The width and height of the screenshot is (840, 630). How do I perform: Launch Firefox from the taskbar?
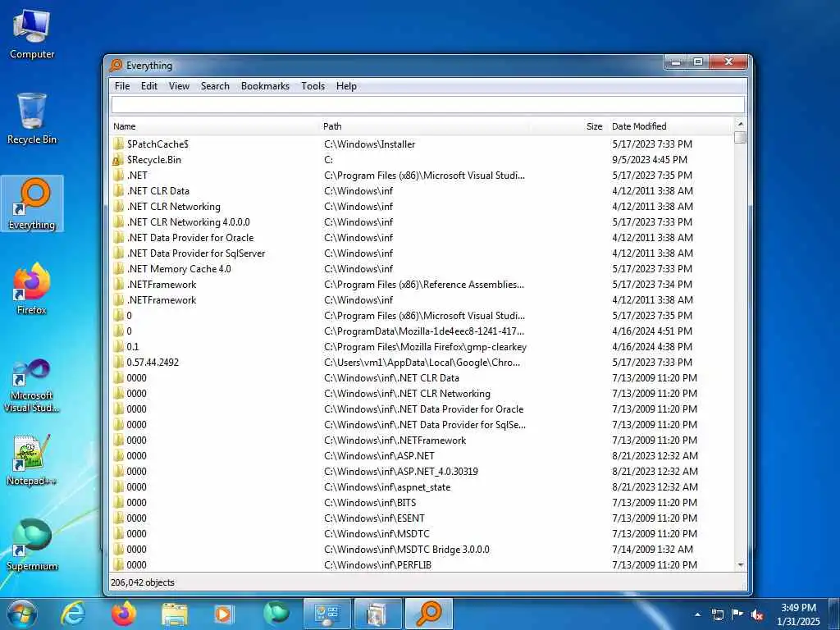tap(124, 614)
